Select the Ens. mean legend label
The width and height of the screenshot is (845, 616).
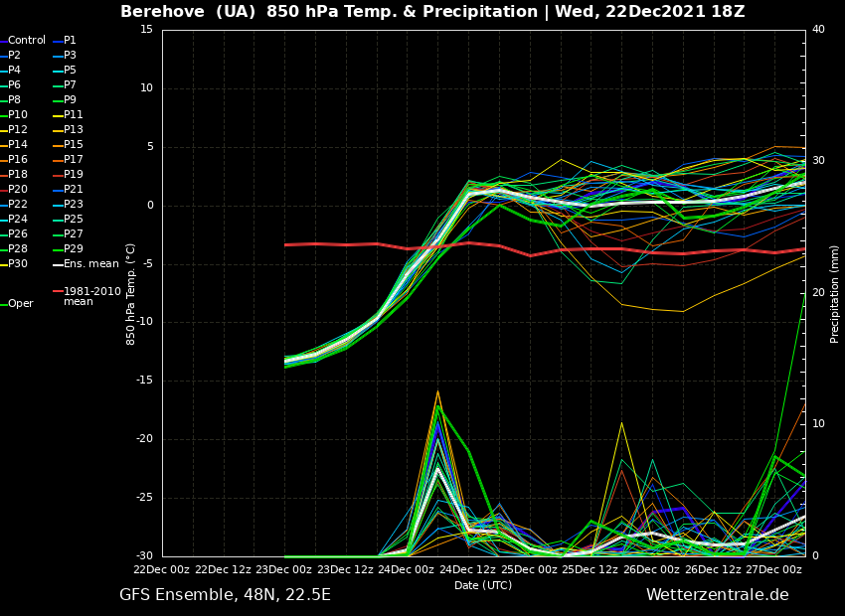[x=90, y=264]
